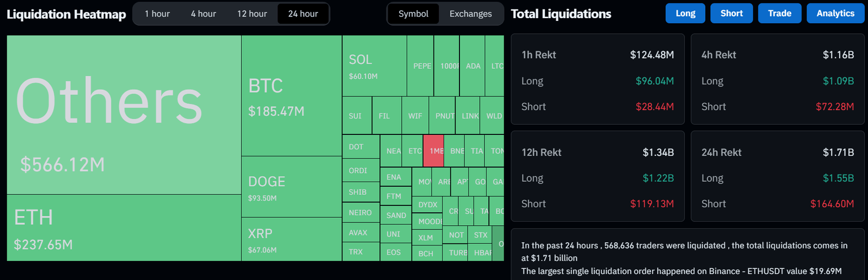Choose the 12 hour timeframe
The height and width of the screenshot is (280, 868).
point(251,14)
